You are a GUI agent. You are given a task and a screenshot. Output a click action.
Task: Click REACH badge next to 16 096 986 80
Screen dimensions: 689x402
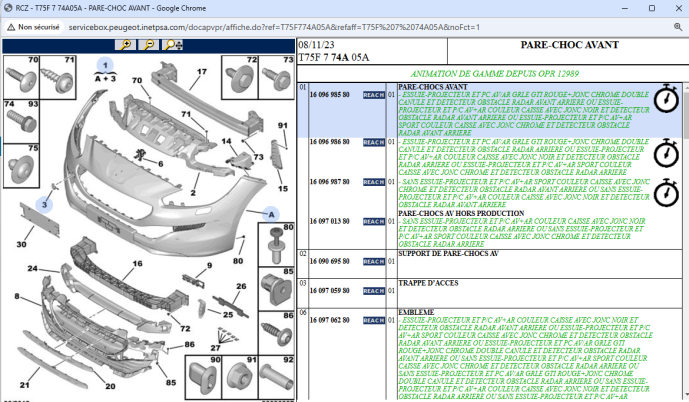tap(374, 142)
